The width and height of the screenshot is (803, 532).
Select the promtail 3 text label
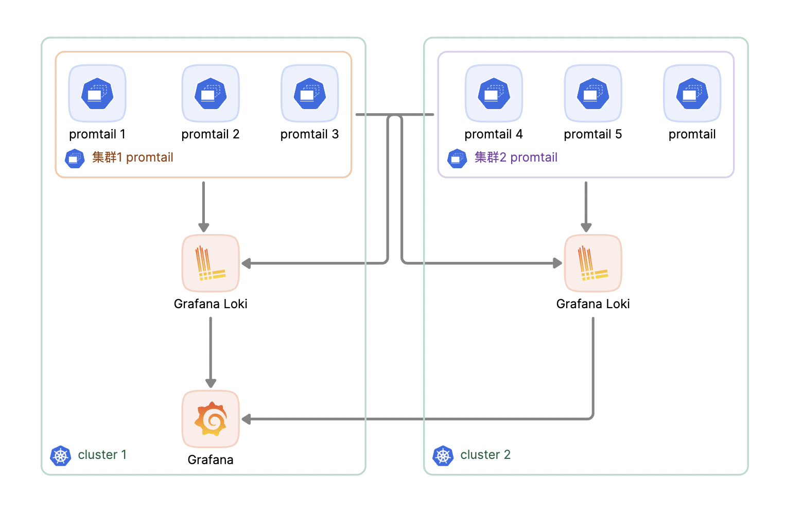pos(309,134)
